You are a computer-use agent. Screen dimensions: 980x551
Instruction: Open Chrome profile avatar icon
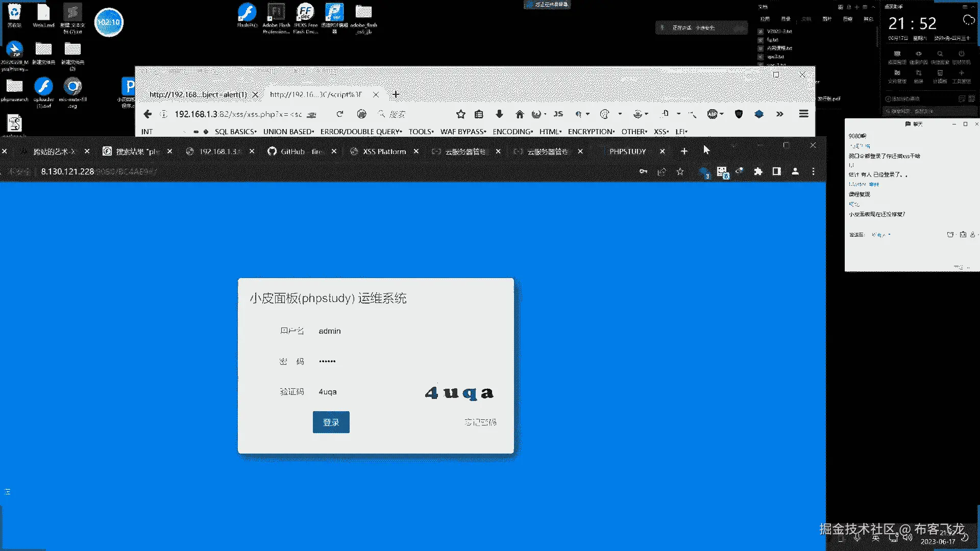[795, 172]
